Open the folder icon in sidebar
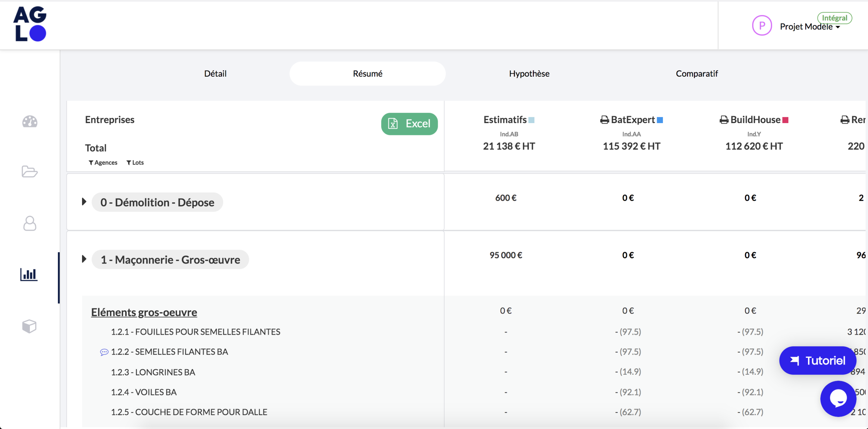868x429 pixels. (29, 172)
